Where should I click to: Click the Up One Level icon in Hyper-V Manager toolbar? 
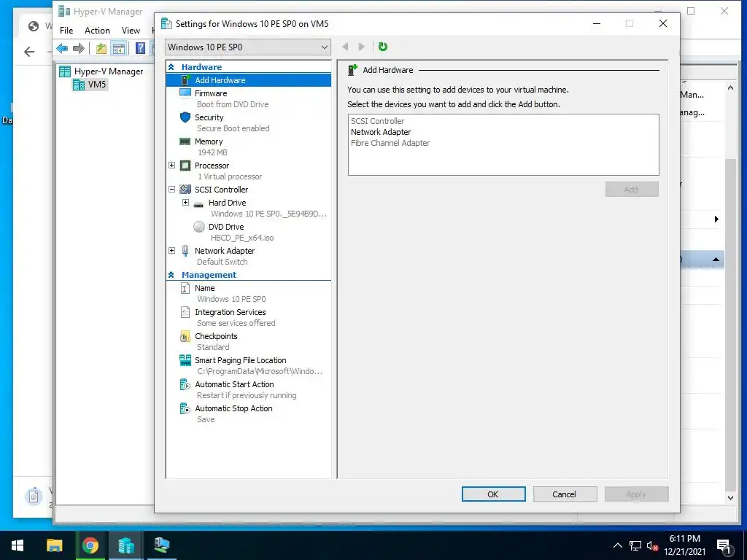(101, 48)
